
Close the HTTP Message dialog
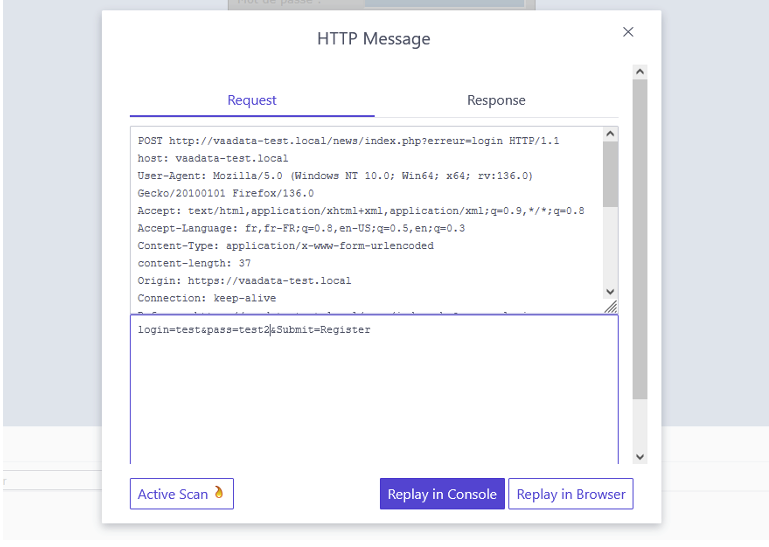coord(628,32)
